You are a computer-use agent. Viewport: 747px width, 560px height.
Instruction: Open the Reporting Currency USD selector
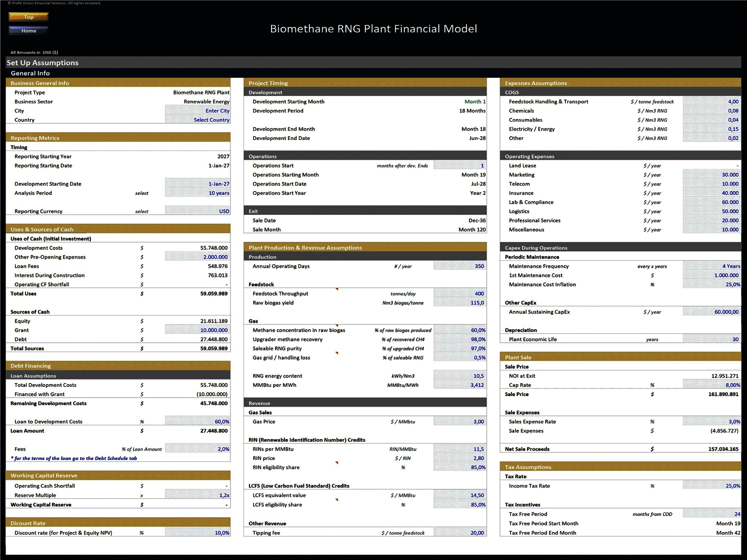198,212
